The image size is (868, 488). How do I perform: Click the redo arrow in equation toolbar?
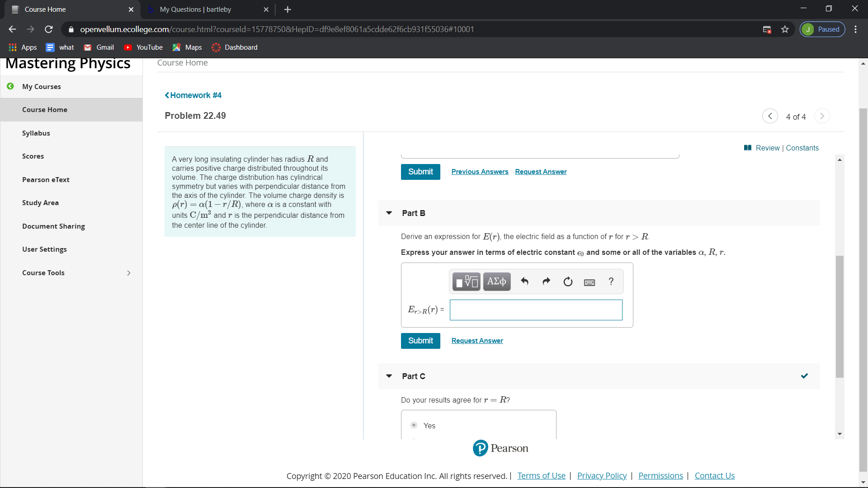[546, 282]
